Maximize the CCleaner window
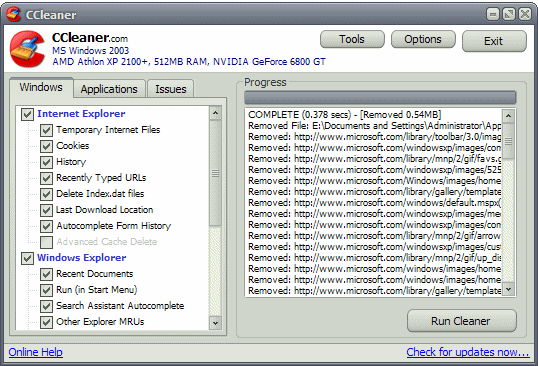Viewport: 538px width, 366px height. [508, 14]
